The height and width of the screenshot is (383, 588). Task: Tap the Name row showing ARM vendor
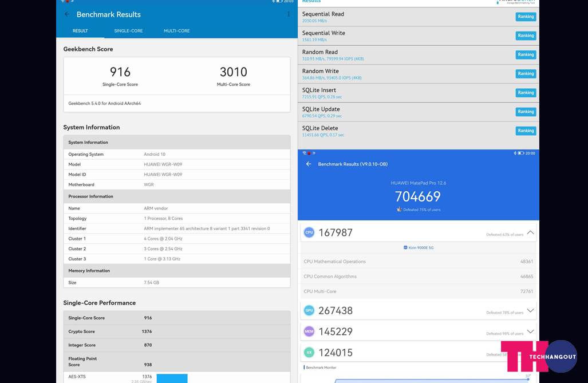(x=176, y=208)
